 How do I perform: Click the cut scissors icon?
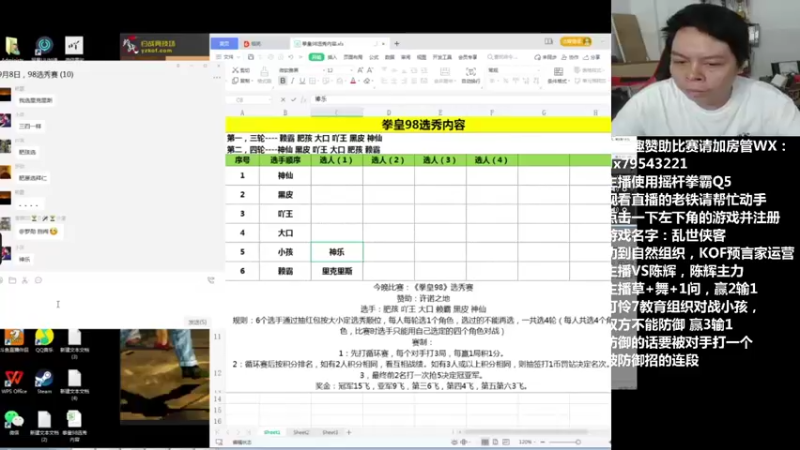coord(235,70)
